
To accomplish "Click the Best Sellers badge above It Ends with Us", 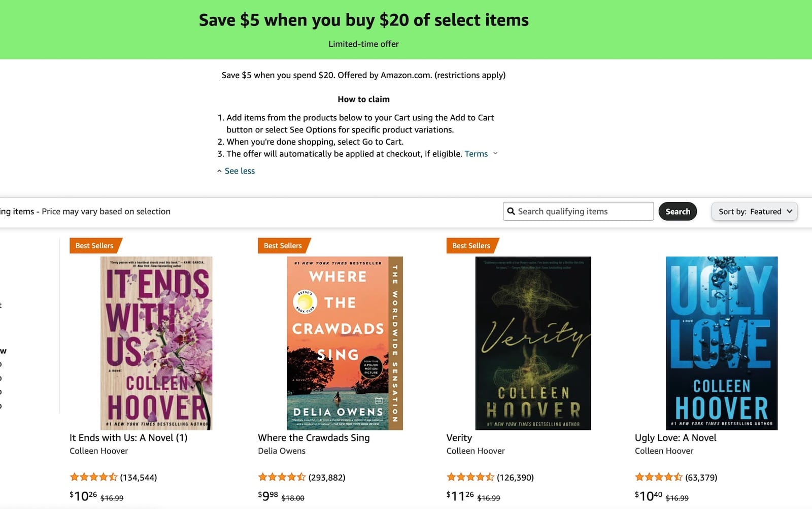I will click(x=95, y=246).
